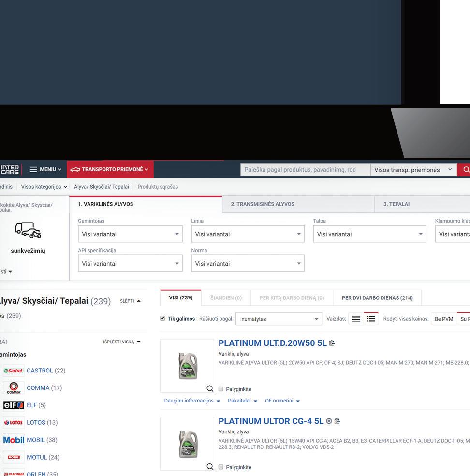Open the Norma filter dropdown
470x476 pixels.
click(x=248, y=264)
